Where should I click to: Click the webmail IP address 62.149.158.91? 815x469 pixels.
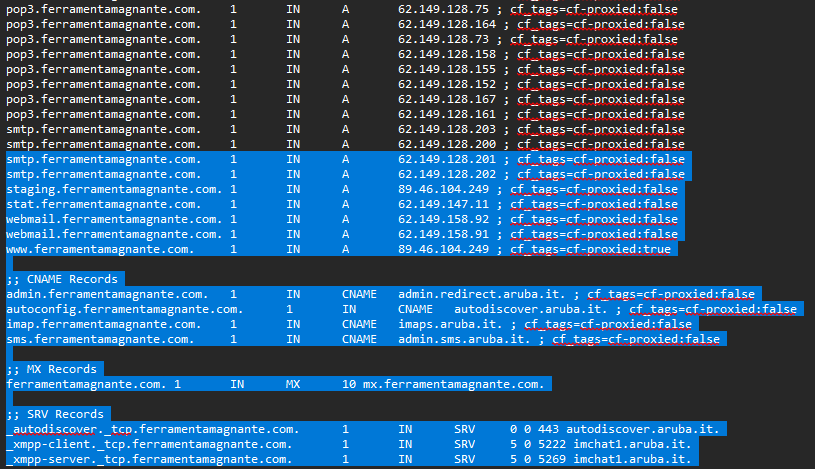(x=443, y=234)
